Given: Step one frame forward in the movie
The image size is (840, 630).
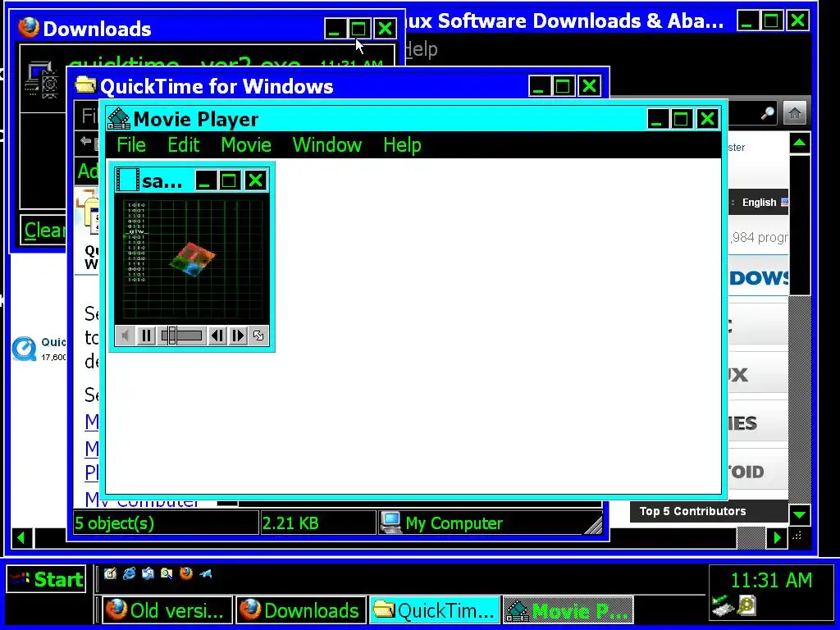Looking at the screenshot, I should 238,336.
